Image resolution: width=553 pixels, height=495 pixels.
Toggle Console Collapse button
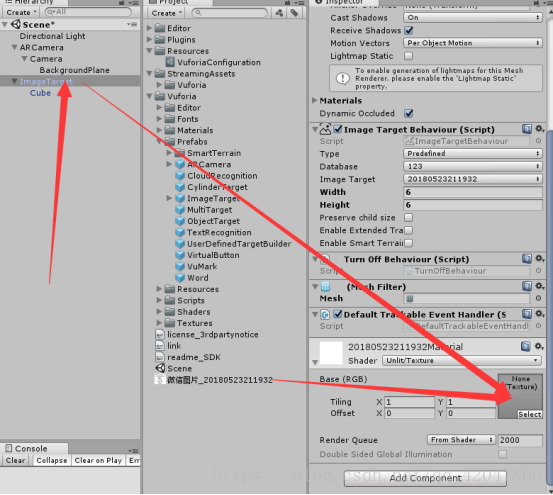(51, 460)
